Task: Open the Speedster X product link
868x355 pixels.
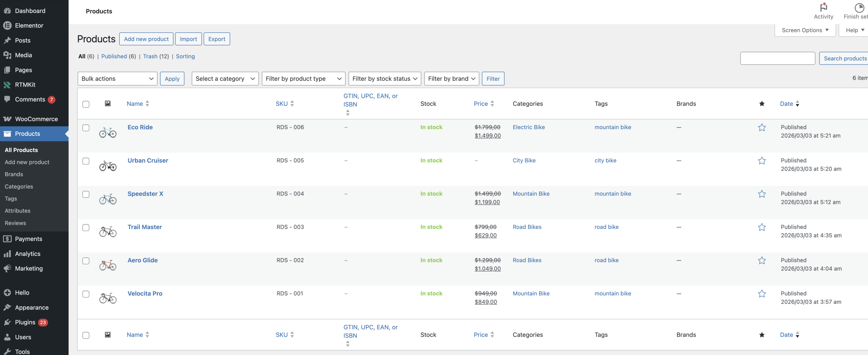Action: (145, 194)
